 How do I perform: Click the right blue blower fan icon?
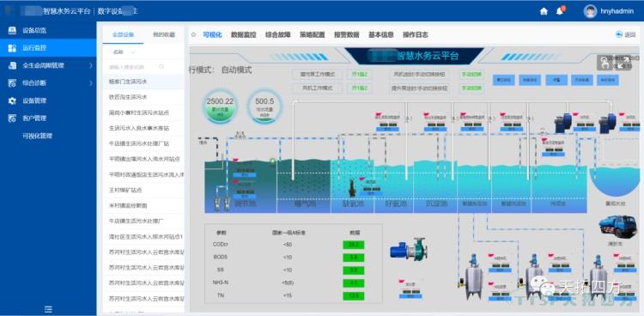(607, 124)
